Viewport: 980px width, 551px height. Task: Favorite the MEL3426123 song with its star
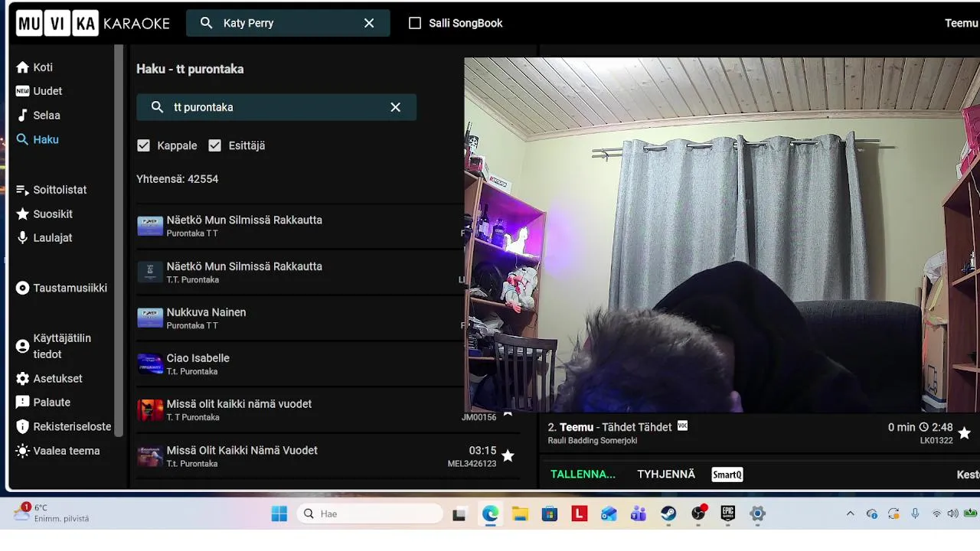508,456
